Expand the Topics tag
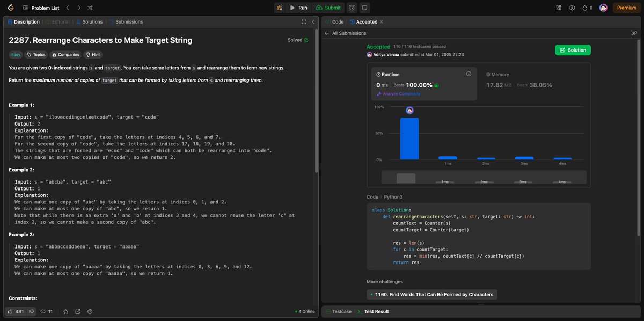 tap(36, 55)
